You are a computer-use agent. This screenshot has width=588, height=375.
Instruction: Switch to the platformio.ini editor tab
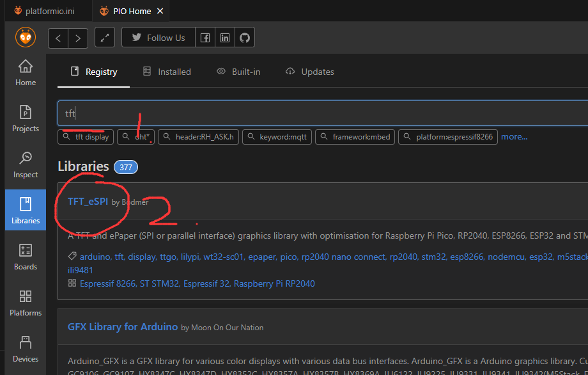pyautogui.click(x=44, y=11)
